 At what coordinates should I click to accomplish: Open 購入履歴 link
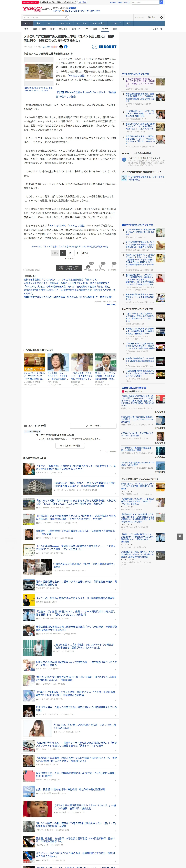[x=152, y=18]
